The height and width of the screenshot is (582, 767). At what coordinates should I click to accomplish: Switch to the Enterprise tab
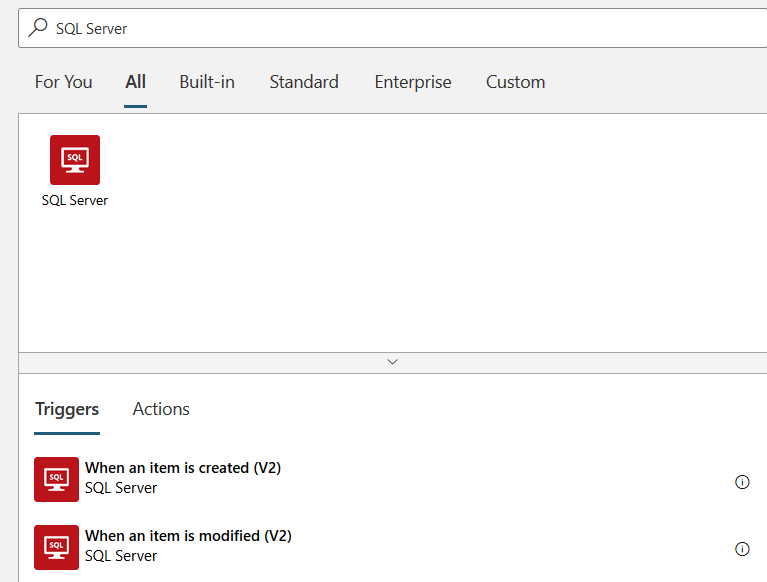(413, 82)
